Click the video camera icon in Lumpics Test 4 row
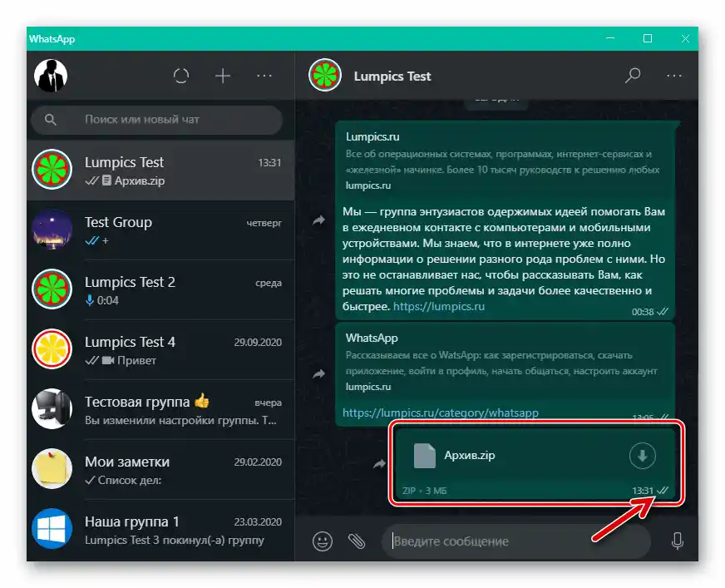 pyautogui.click(x=108, y=360)
